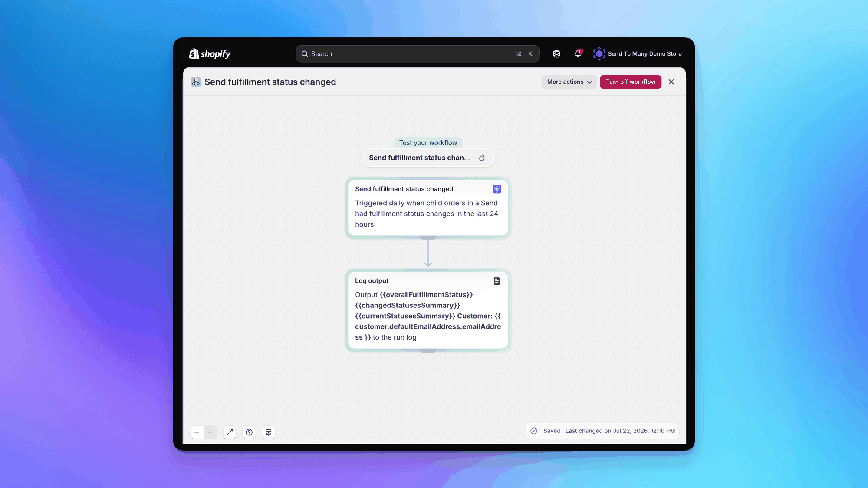868x488 pixels.
Task: Select the test trigger pill 'Send fulfillment status chan...'
Action: pos(427,158)
